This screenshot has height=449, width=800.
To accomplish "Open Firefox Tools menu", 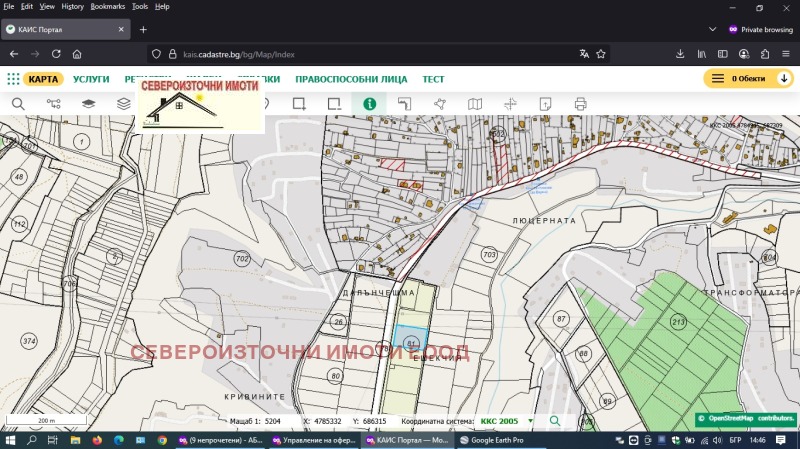I will pos(140,7).
